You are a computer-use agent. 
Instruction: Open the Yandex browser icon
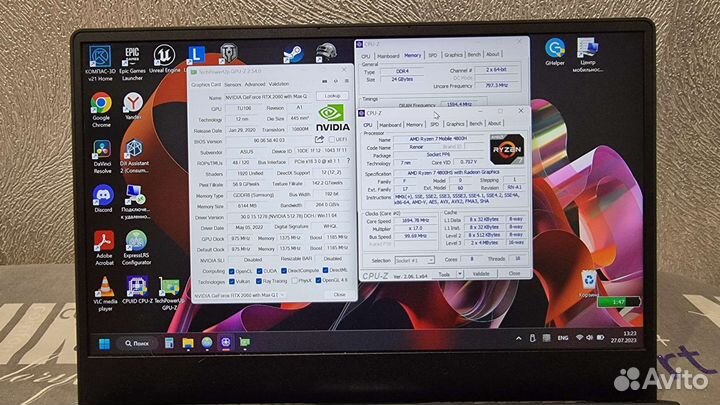133,107
